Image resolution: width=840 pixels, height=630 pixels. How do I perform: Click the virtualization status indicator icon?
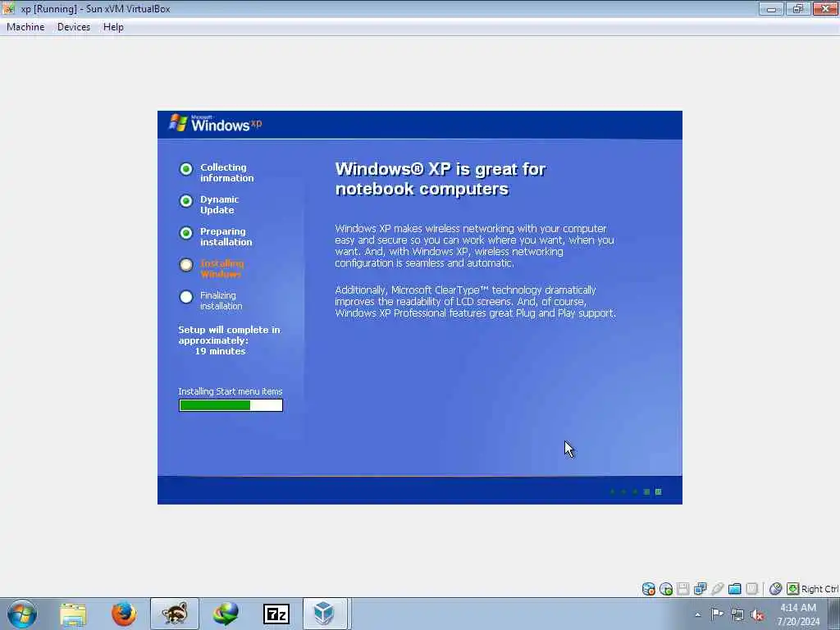(751, 589)
